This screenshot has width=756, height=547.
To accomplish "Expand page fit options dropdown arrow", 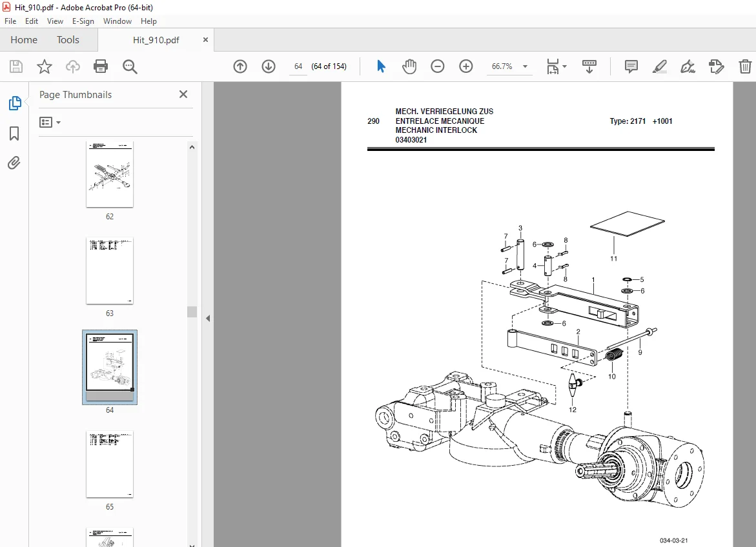I will (x=565, y=66).
